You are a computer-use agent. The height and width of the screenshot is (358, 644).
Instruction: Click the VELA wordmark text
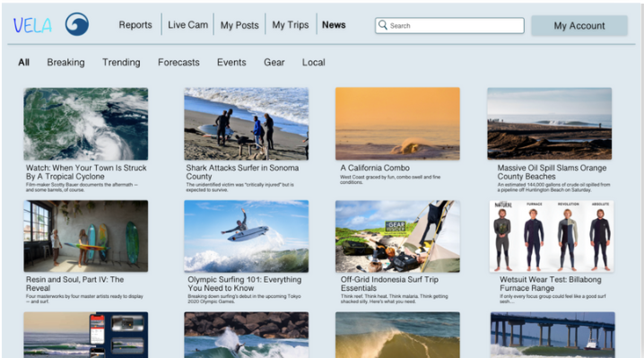coord(32,25)
